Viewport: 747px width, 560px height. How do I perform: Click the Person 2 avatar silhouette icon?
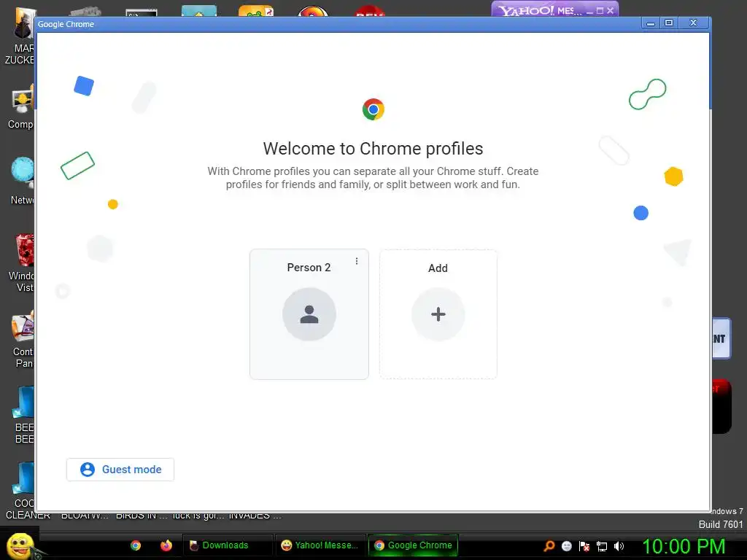309,314
